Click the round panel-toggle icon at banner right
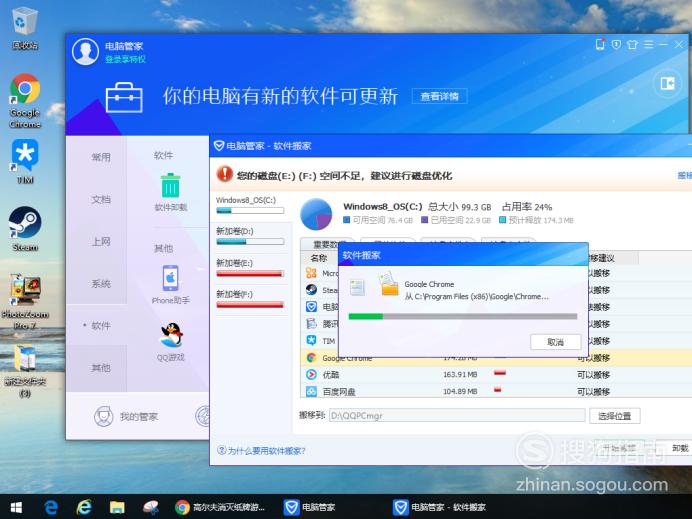 (667, 83)
